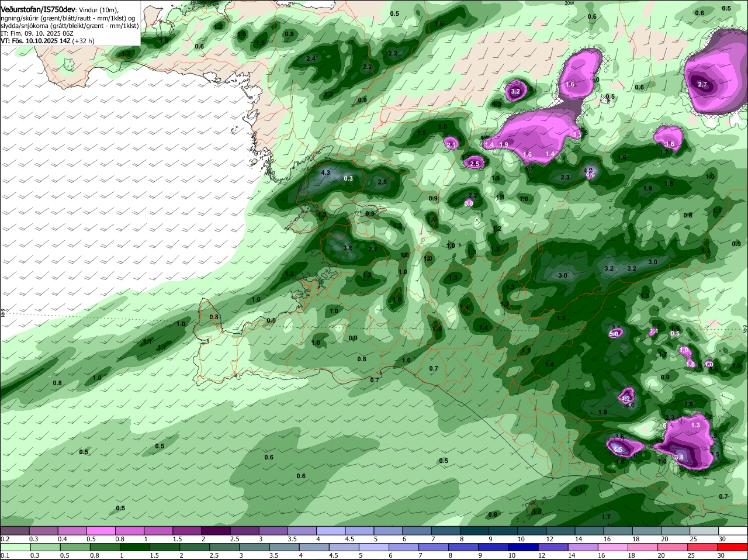Click the palest green 0.1 swatch on the lower legend
Image resolution: width=748 pixels, height=560 pixels.
[x=15, y=547]
